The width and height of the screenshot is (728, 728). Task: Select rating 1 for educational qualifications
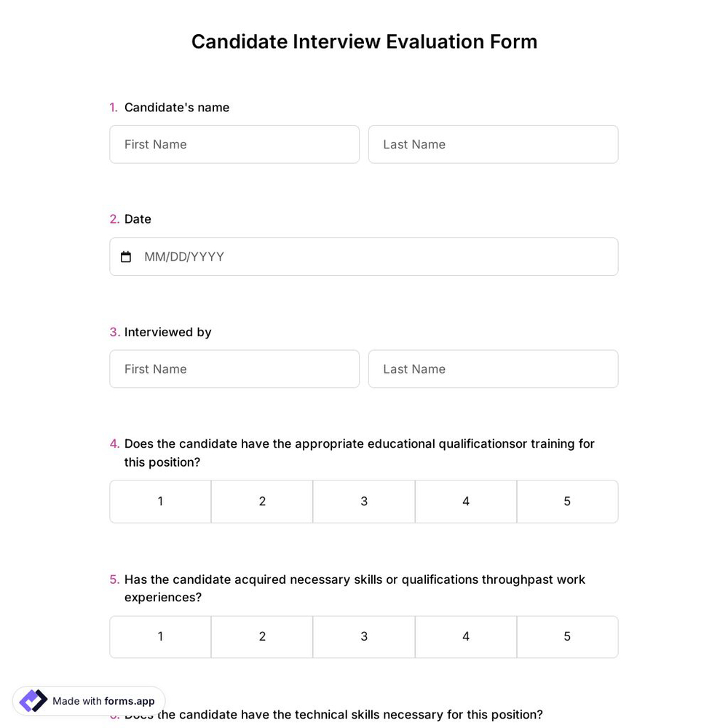[160, 501]
